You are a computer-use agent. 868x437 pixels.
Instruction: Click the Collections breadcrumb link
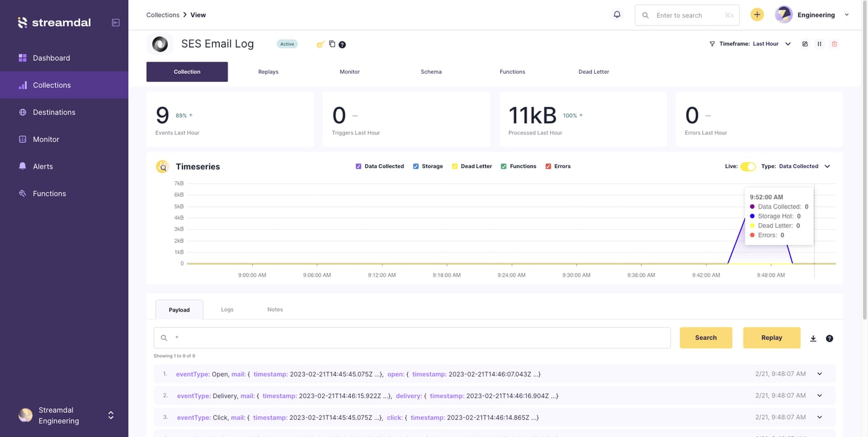tap(163, 15)
